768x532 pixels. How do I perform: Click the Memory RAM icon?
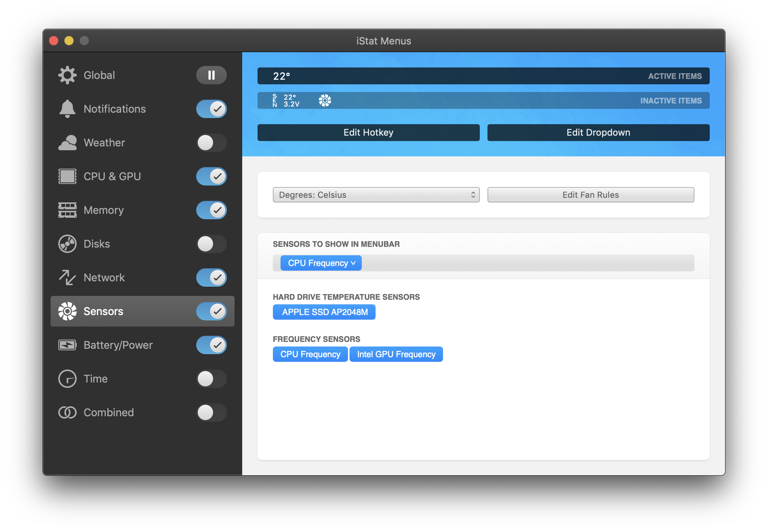coord(67,210)
